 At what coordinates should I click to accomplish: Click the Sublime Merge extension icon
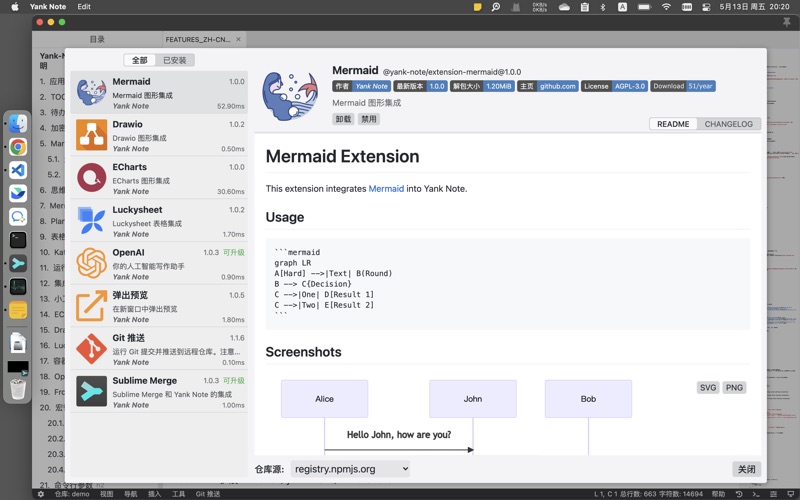(91, 391)
